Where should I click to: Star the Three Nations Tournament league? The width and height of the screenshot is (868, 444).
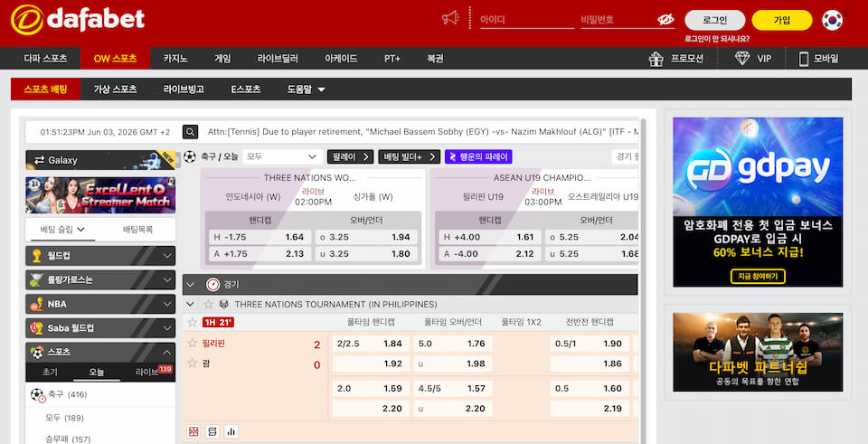coord(208,304)
